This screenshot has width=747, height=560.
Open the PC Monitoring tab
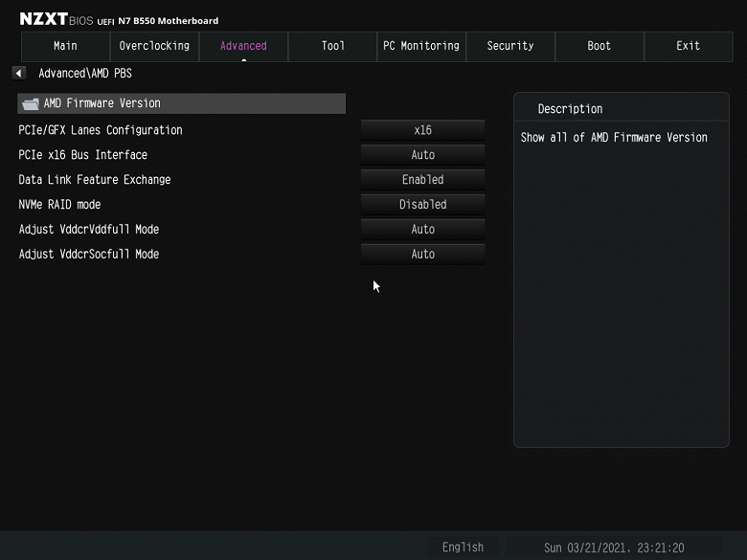(421, 46)
